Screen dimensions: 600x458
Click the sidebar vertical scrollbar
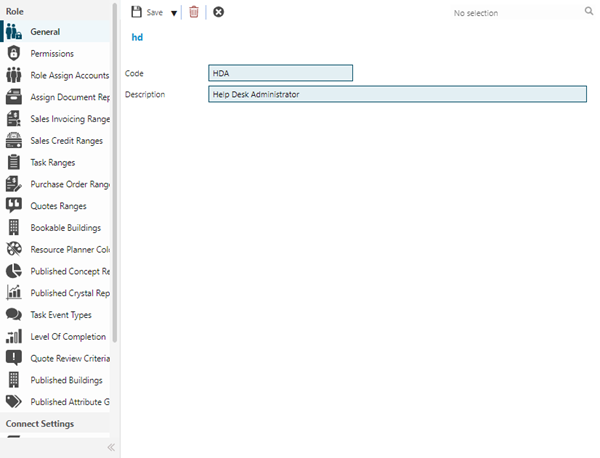pyautogui.click(x=116, y=180)
